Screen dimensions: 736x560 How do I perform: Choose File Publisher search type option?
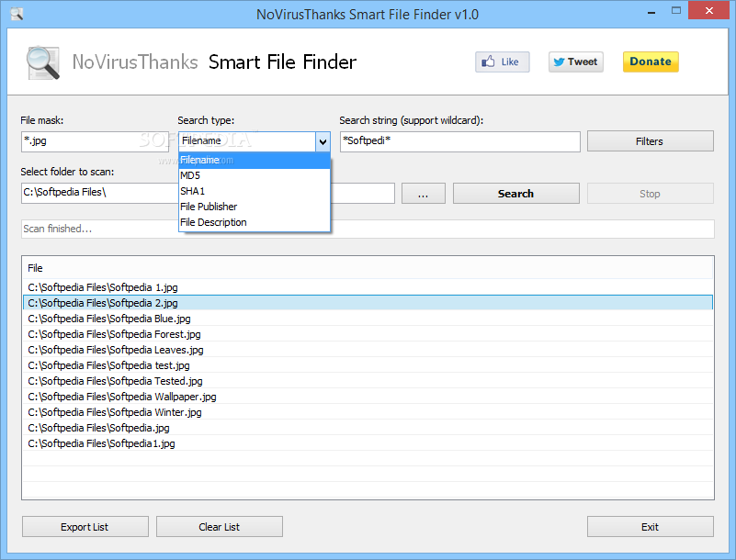click(255, 207)
